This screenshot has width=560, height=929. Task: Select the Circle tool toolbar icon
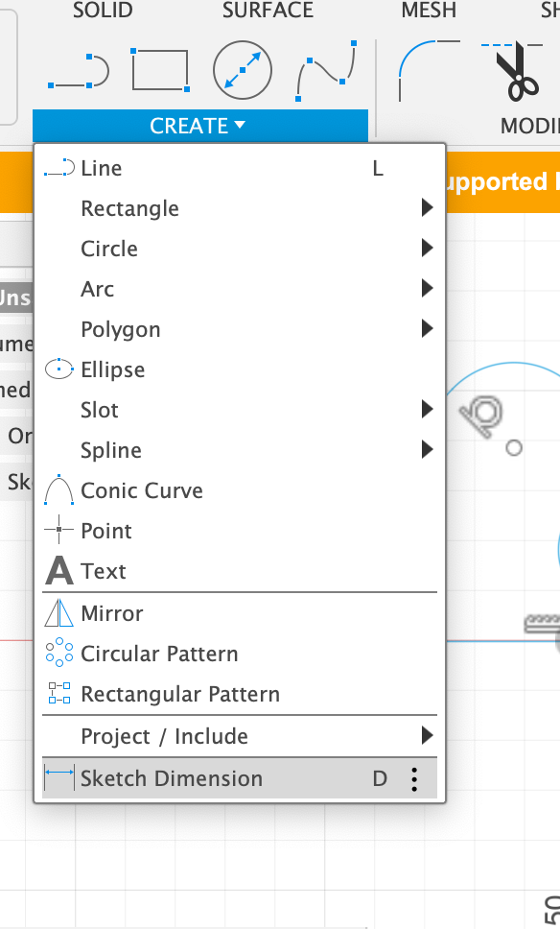coord(242,70)
